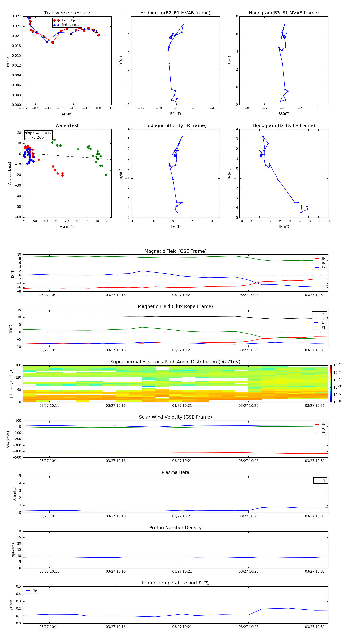Click the 'slope = -0.077' annotation
The width and height of the screenshot is (351, 644).
38,133
